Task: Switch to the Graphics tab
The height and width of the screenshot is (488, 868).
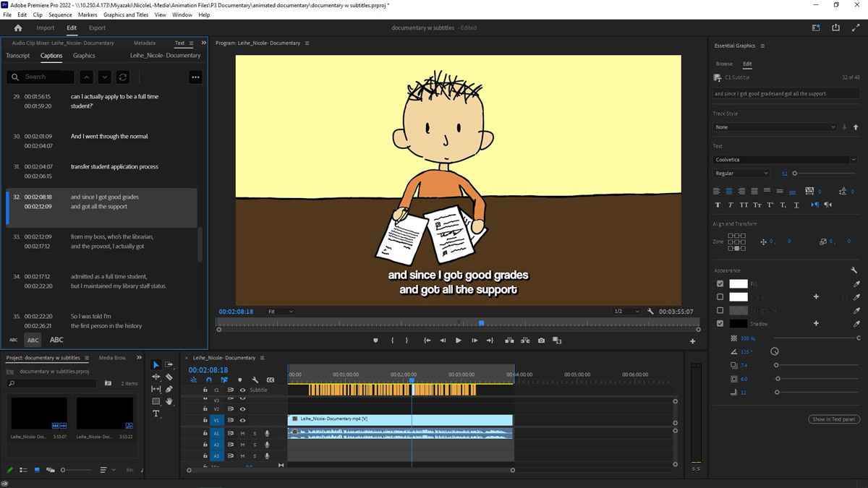Action: (x=84, y=56)
